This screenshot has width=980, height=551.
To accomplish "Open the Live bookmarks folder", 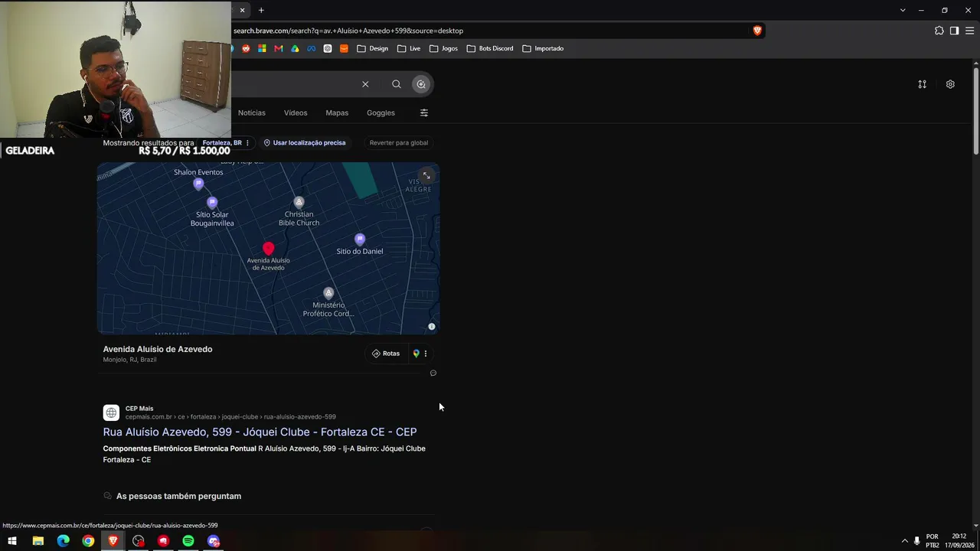I will (x=409, y=48).
